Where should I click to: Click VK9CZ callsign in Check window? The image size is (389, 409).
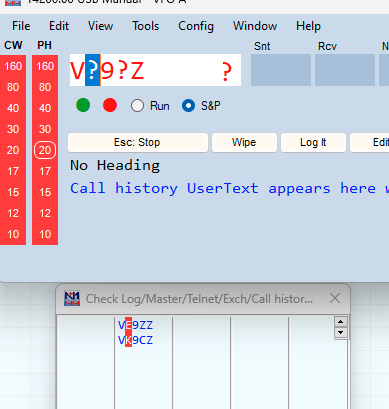click(135, 340)
